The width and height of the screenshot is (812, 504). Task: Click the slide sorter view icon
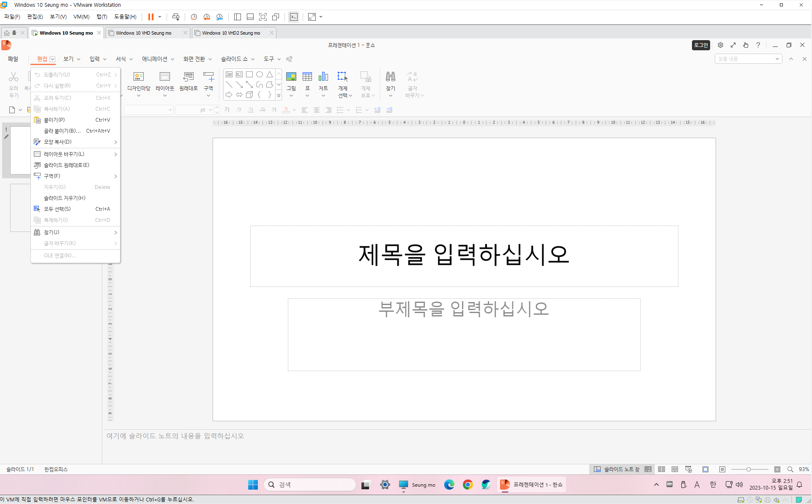click(662, 469)
